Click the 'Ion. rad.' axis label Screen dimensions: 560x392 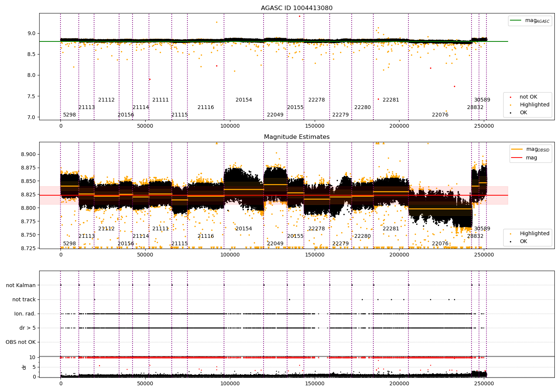click(x=25, y=314)
